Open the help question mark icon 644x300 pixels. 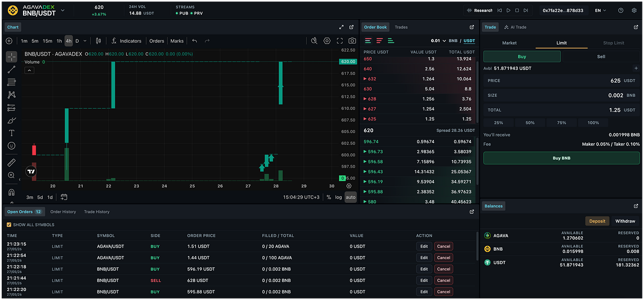pyautogui.click(x=621, y=10)
